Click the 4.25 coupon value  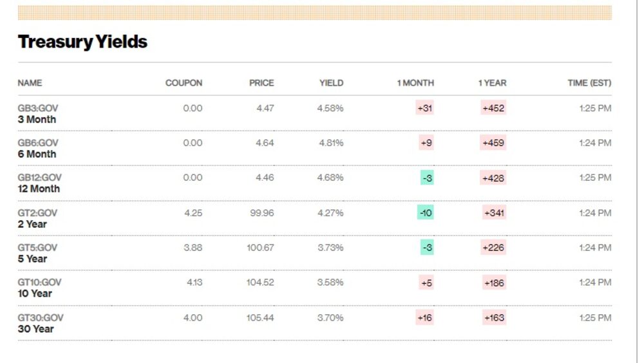pos(193,213)
